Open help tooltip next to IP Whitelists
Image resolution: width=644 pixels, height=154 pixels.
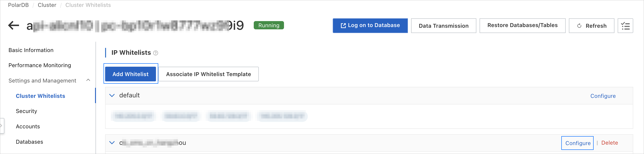156,53
